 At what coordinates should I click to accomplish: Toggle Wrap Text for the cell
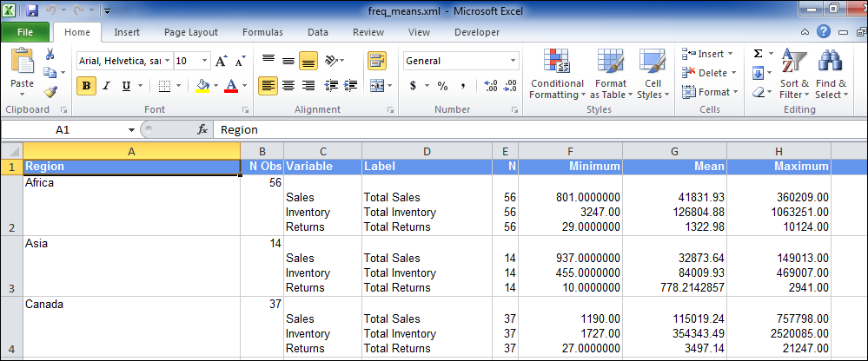coord(376,62)
